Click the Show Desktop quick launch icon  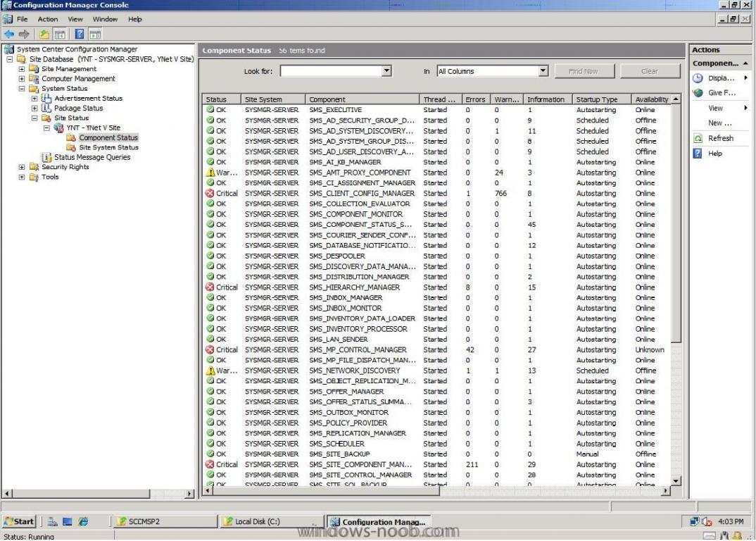coord(68,522)
